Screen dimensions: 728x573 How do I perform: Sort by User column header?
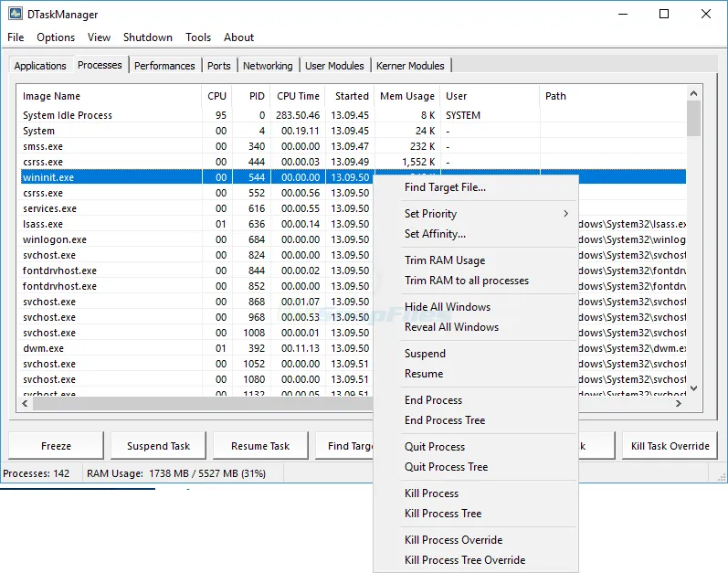point(490,96)
